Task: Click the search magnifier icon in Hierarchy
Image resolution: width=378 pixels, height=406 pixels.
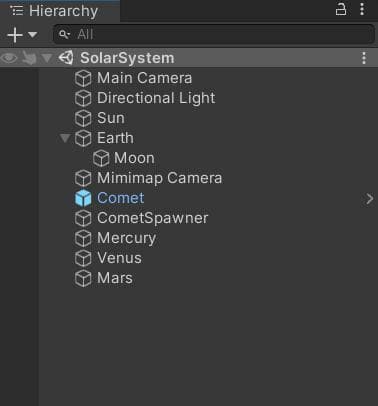Action: click(x=64, y=34)
